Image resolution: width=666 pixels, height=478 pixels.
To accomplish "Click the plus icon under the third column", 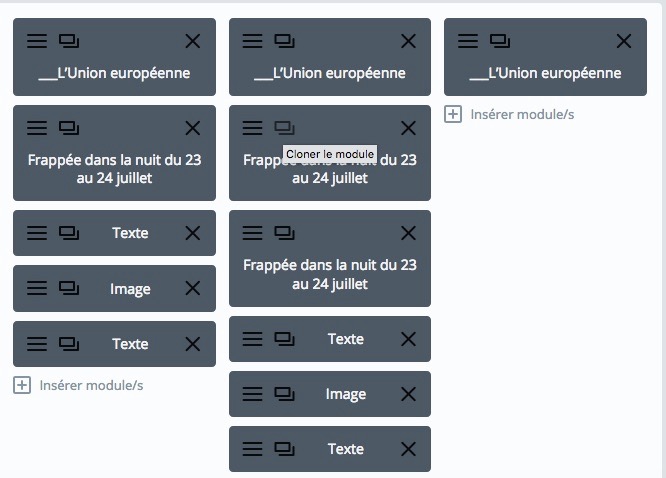I will click(x=453, y=114).
